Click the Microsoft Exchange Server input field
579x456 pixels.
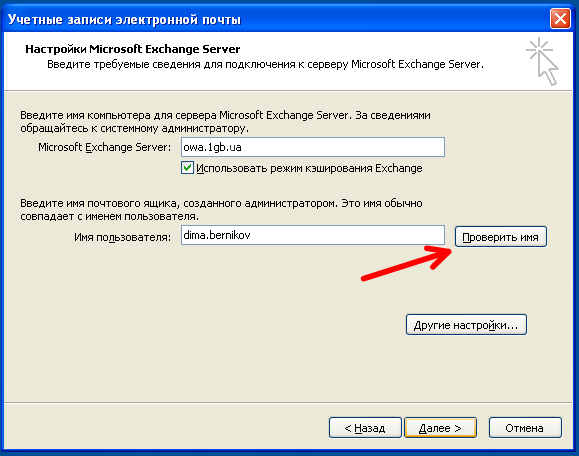coord(313,147)
